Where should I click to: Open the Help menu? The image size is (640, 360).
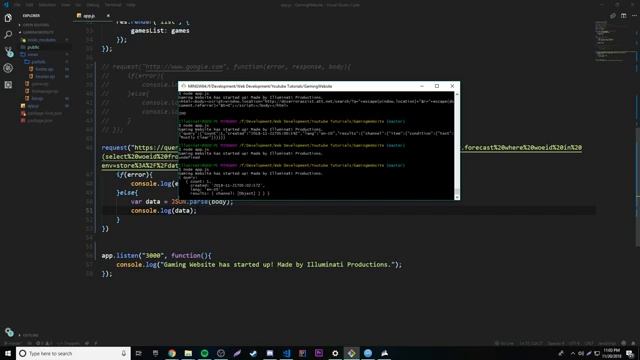point(131,5)
